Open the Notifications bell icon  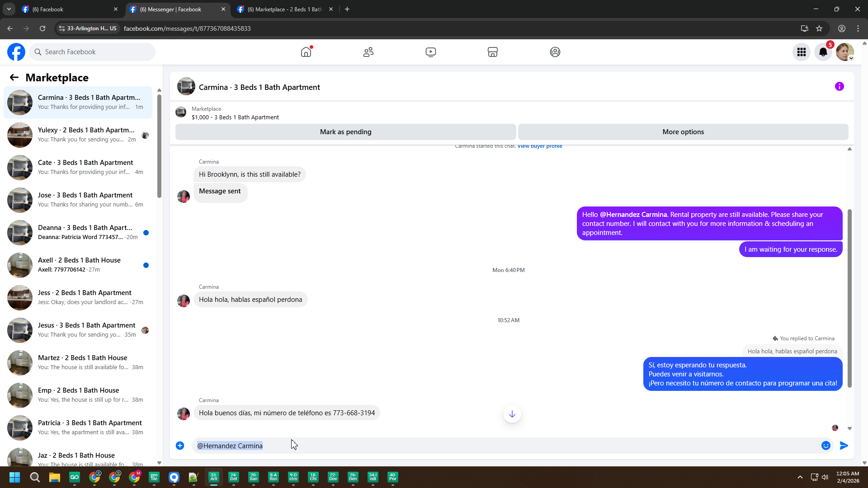click(x=823, y=52)
